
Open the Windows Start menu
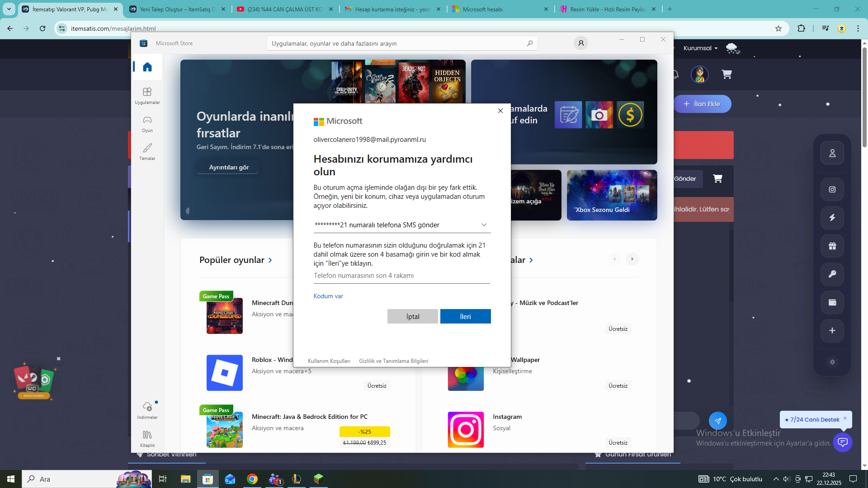pyautogui.click(x=11, y=479)
